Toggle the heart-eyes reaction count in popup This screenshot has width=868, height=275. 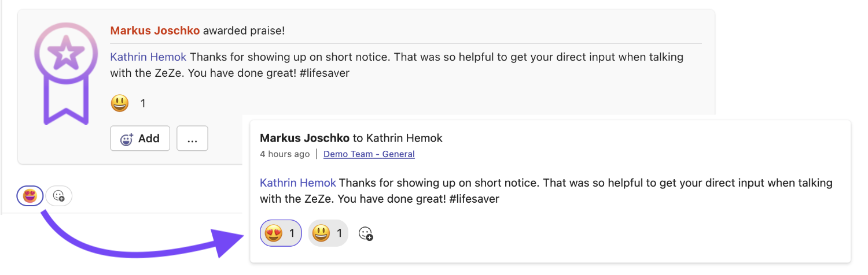(281, 233)
